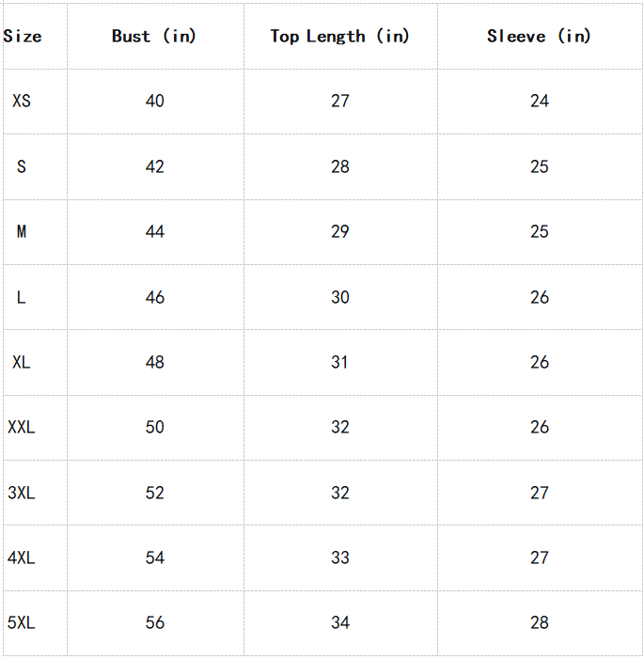Viewport: 644px width, 659px height.
Task: Click the S size row label
Action: tap(22, 166)
